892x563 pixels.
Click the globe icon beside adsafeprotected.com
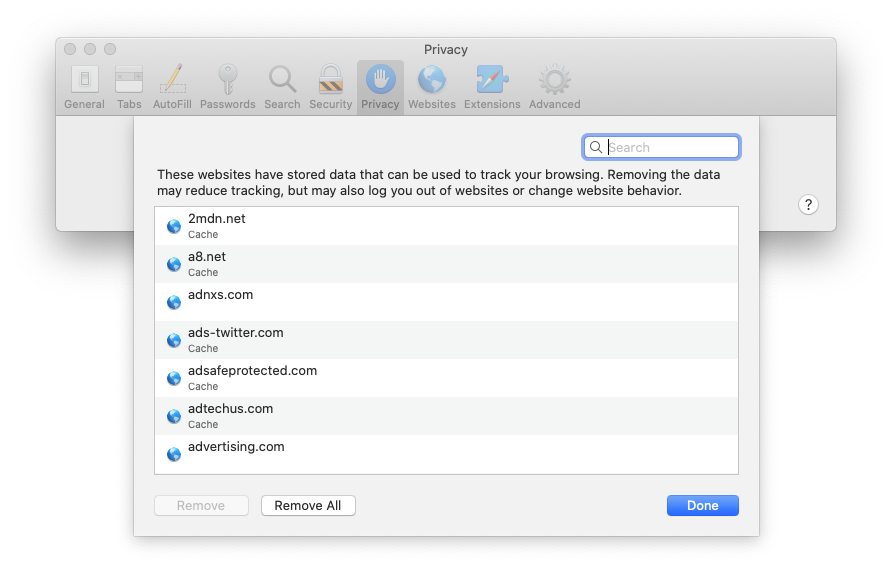point(174,378)
